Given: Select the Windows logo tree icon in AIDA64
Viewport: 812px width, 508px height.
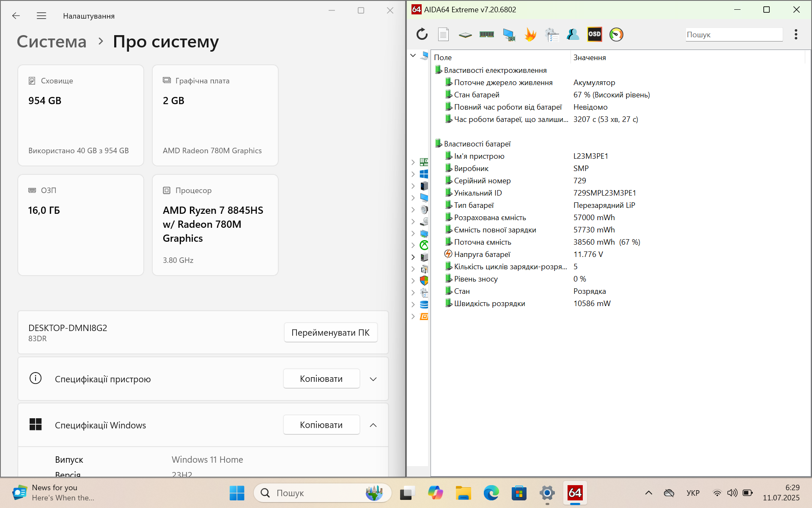Looking at the screenshot, I should click(x=424, y=174).
